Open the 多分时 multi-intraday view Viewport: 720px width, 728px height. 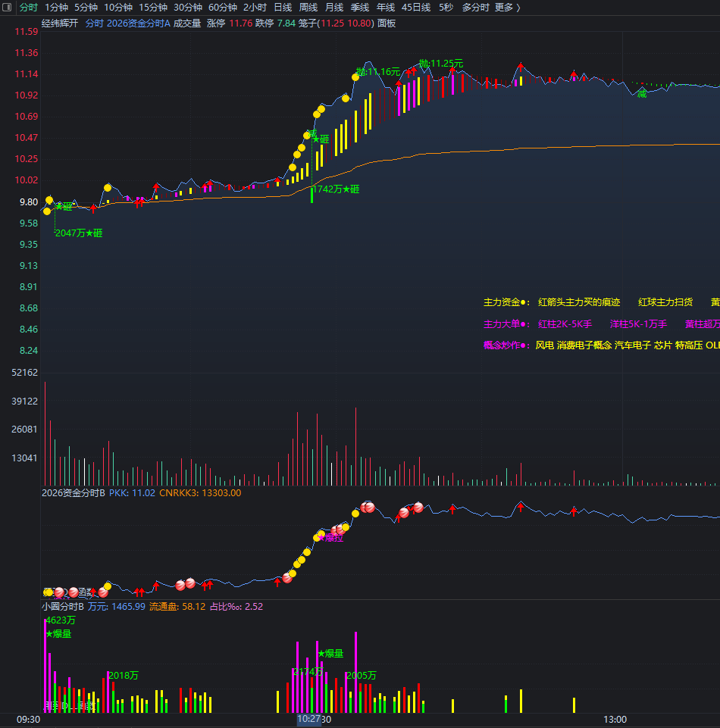click(x=476, y=8)
